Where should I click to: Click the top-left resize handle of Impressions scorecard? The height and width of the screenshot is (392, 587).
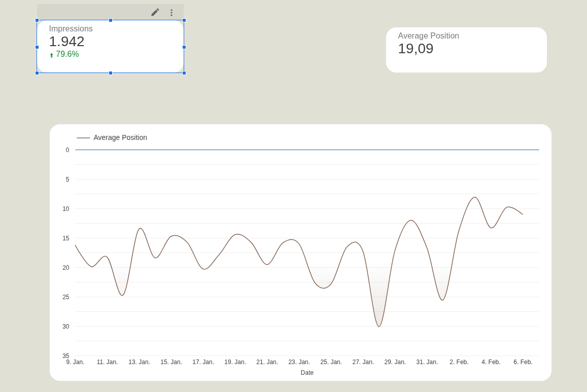pos(37,20)
